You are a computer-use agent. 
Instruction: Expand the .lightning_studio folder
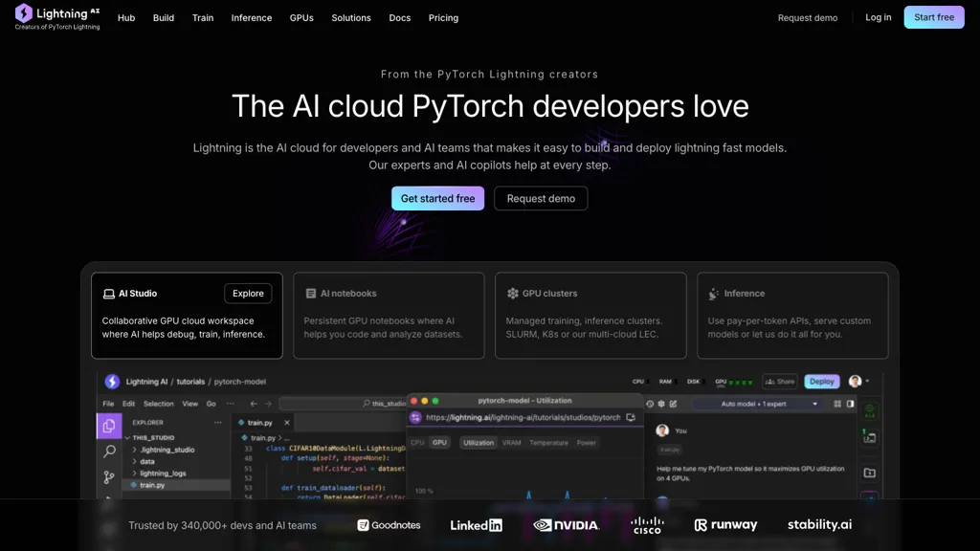coord(165,450)
